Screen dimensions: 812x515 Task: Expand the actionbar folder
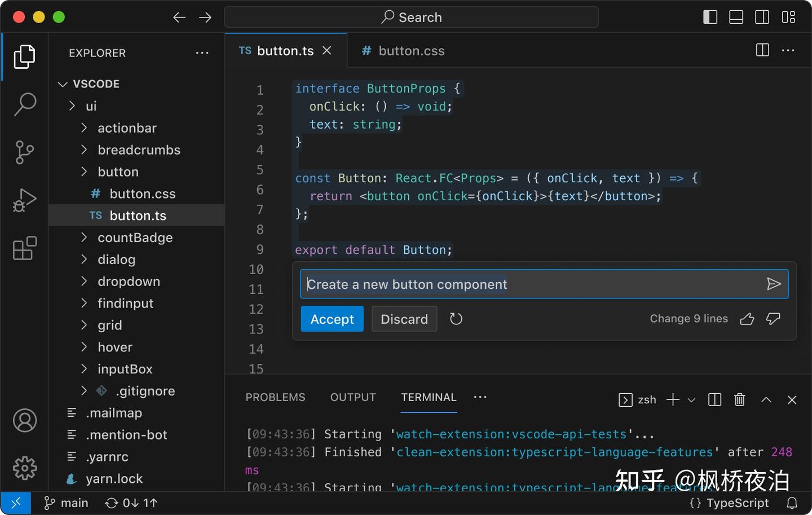136,128
